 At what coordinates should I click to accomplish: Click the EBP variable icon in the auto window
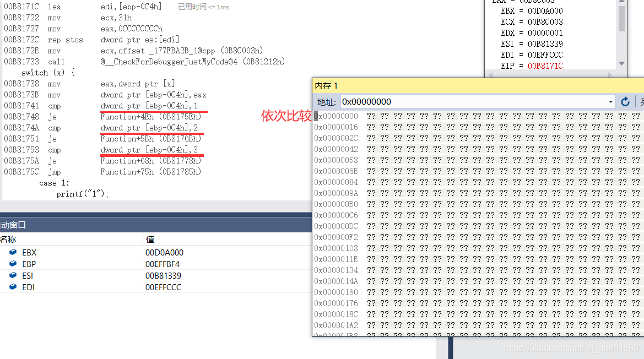coord(13,263)
